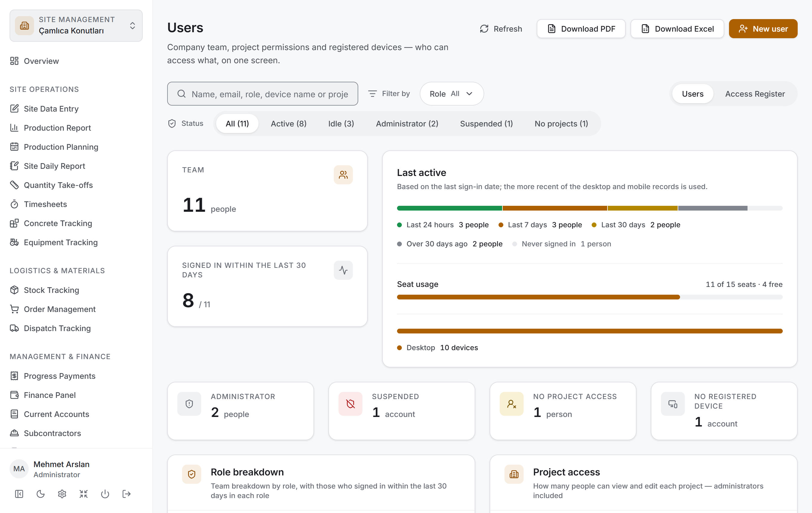This screenshot has width=812, height=513.
Task: Click the Administrator shield icon on the card
Action: (189, 404)
